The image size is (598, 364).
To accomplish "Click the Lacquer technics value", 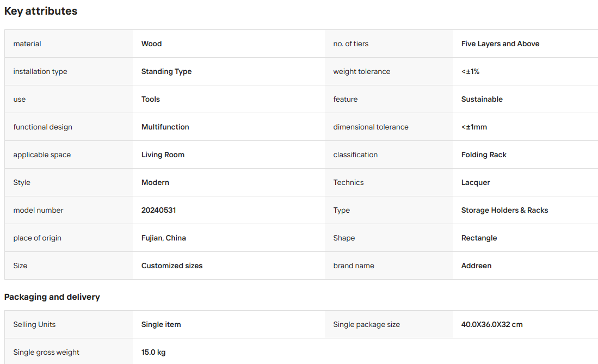I will pyautogui.click(x=476, y=182).
